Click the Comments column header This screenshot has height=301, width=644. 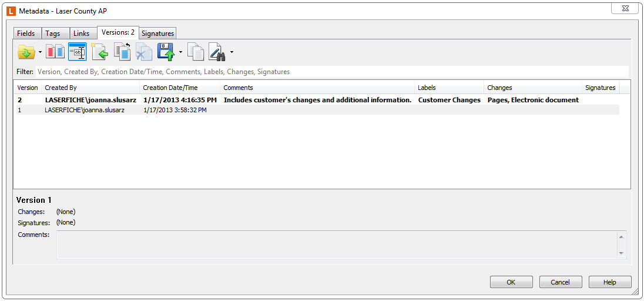(x=317, y=88)
